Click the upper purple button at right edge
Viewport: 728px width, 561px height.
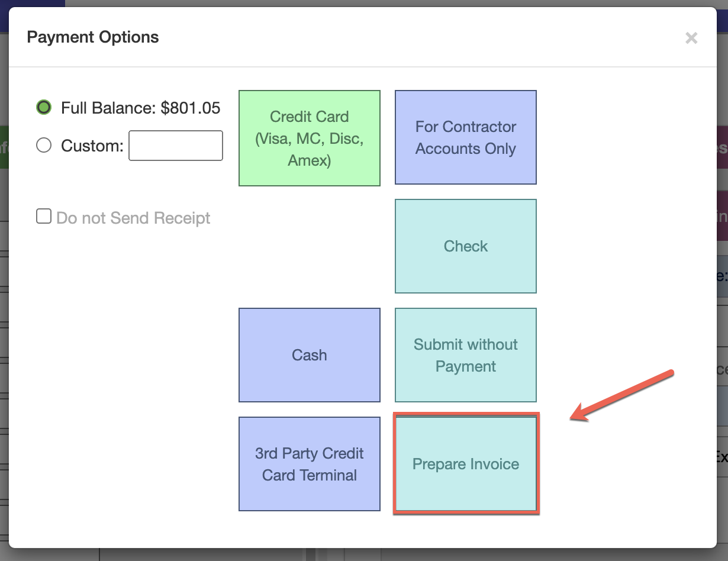pyautogui.click(x=723, y=147)
